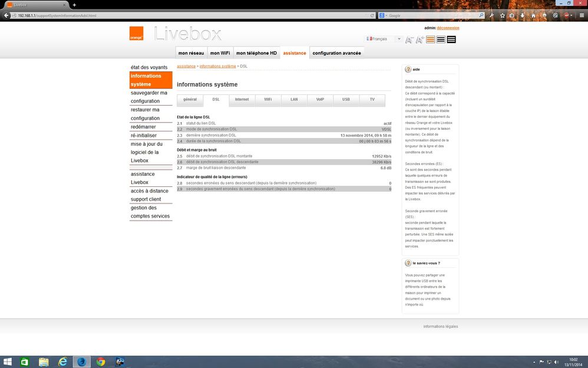The height and width of the screenshot is (368, 588).
Task: Switch to the DSL tab
Action: pos(216,100)
